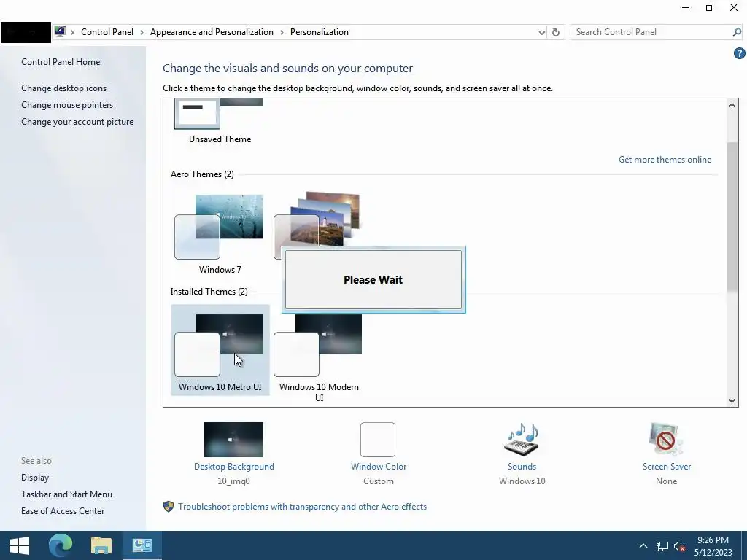Click theme list scroll down arrow
Viewport: 747px width, 560px height.
(732, 401)
